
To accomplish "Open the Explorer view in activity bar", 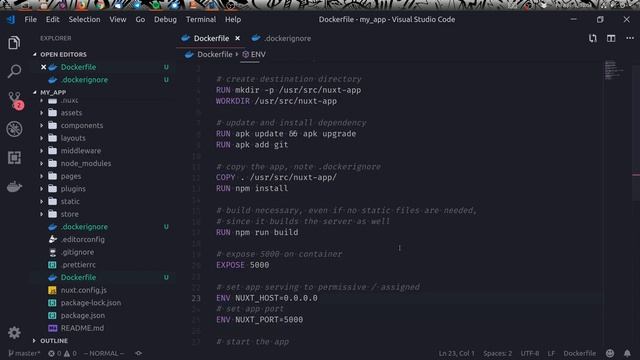I will point(14,43).
